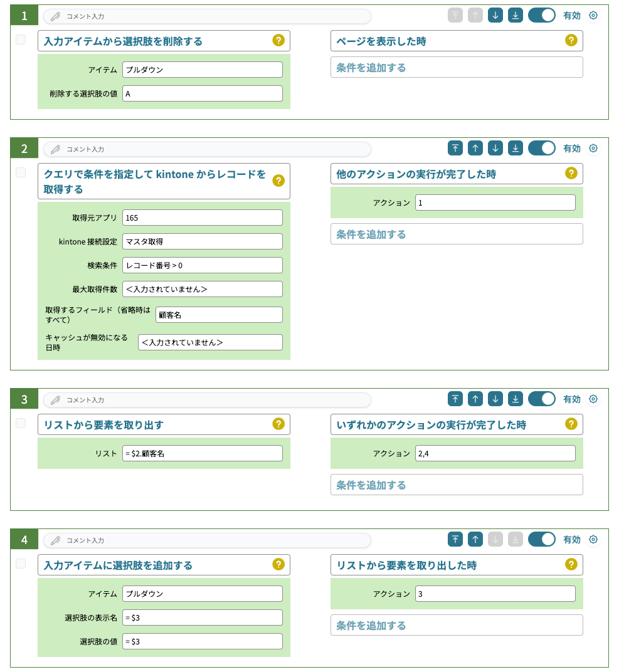The height and width of the screenshot is (672, 619).
Task: Select the condition ページを表示した時
Action: click(457, 41)
